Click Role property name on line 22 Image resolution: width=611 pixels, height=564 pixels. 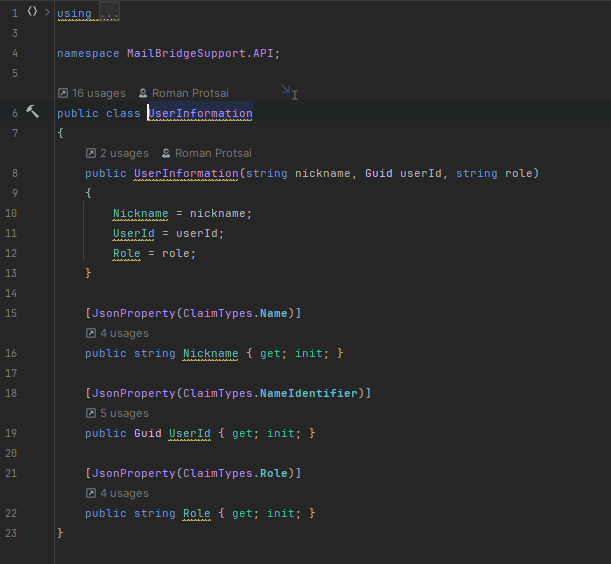tap(197, 513)
